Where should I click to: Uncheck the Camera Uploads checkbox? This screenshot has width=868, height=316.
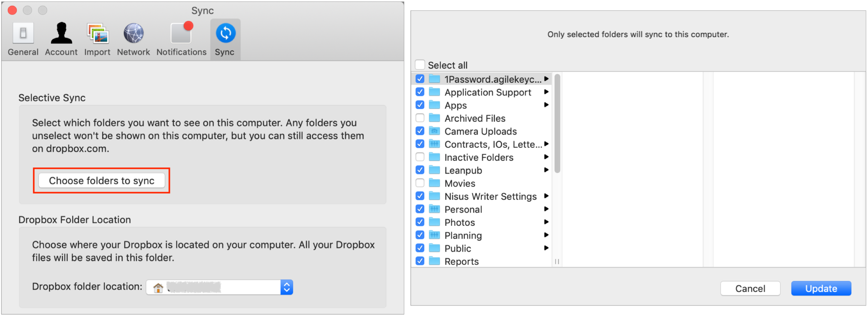[420, 131]
